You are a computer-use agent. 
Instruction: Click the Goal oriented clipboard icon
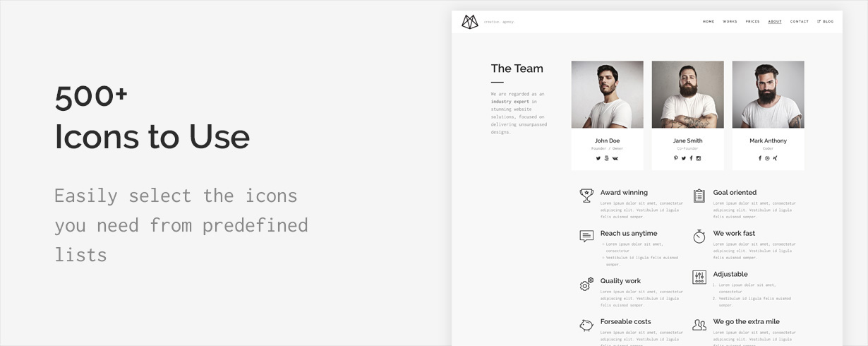[x=699, y=196]
